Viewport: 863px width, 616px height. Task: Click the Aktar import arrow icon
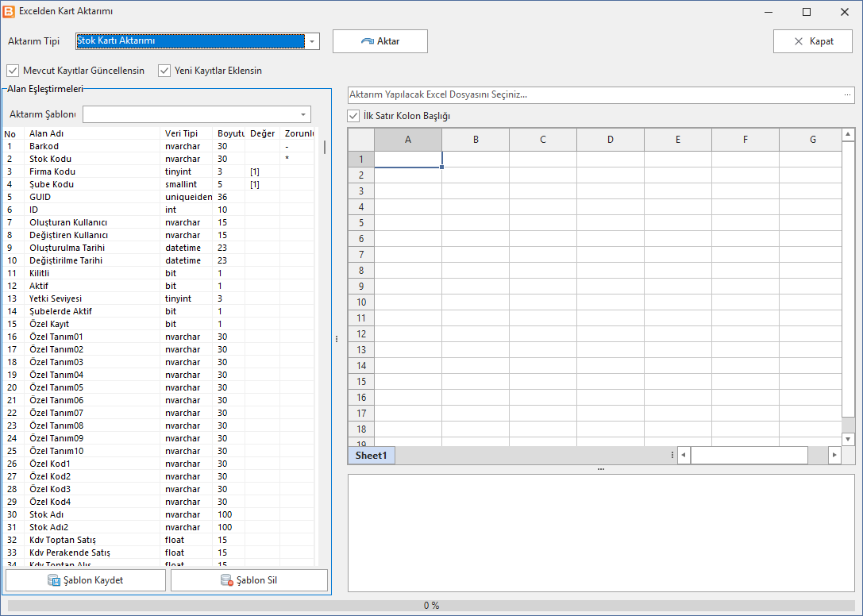coord(367,41)
